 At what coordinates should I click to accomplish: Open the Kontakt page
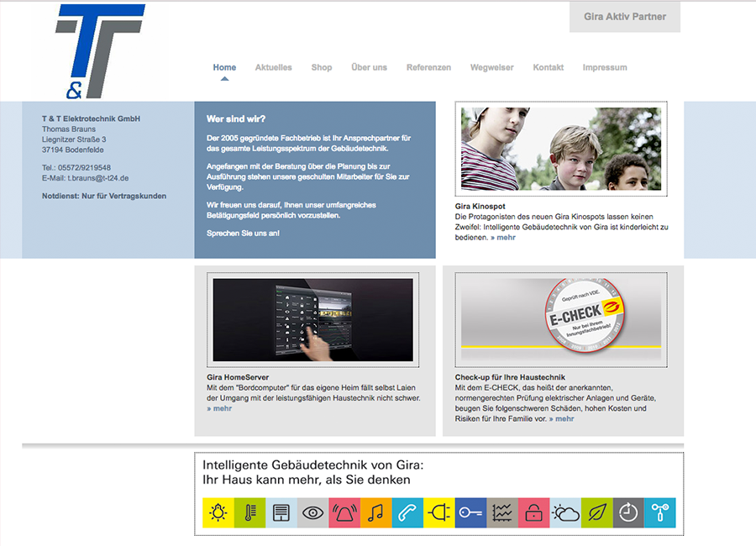point(549,67)
